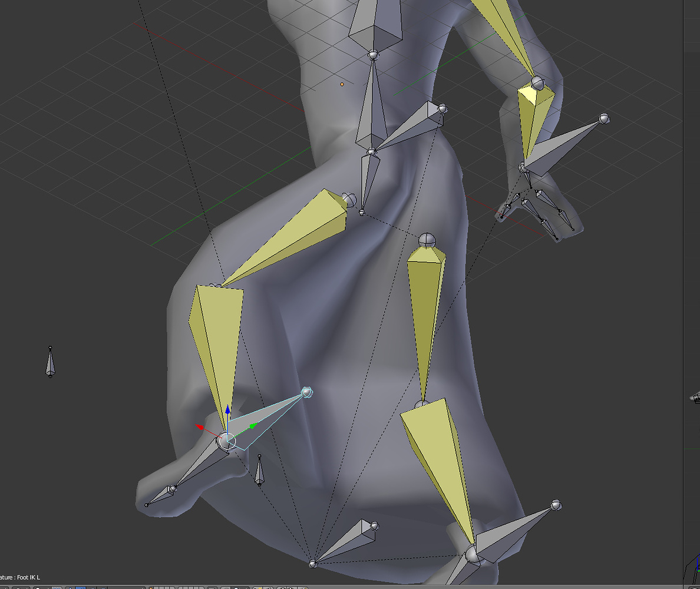Grab the red X-axis manipulator arrow

(200, 428)
